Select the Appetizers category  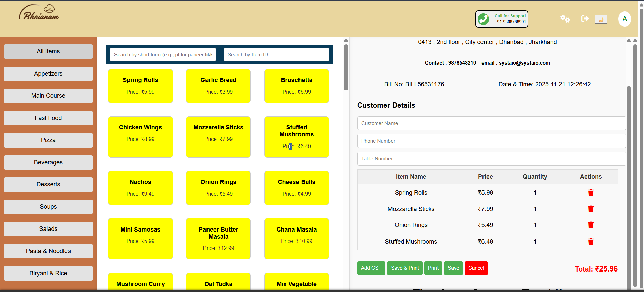pos(48,74)
